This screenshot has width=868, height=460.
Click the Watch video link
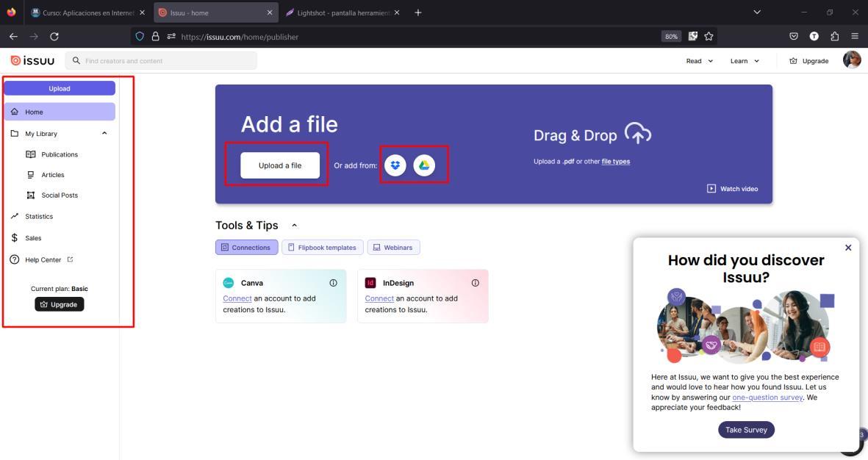[732, 189]
